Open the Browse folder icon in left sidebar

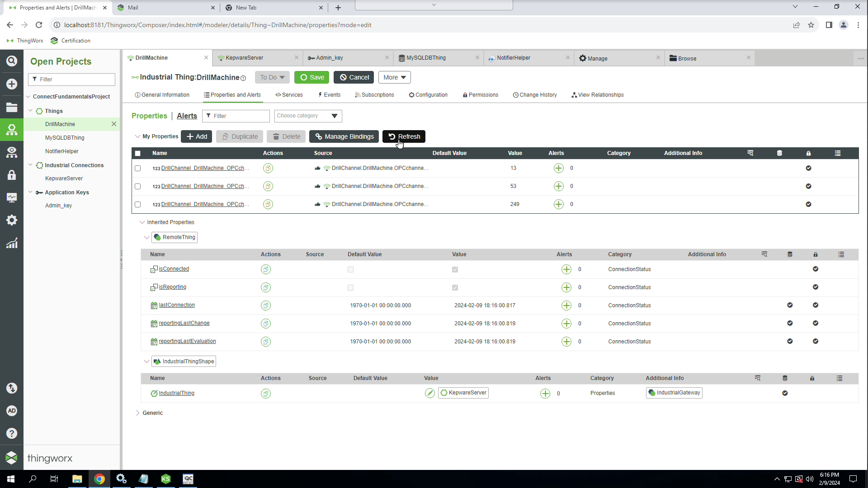pyautogui.click(x=12, y=107)
